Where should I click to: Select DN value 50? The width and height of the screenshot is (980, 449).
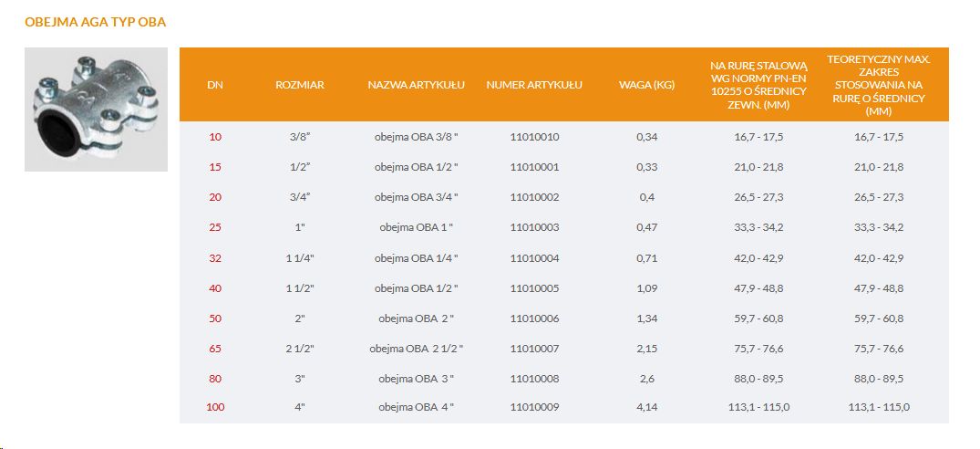tap(215, 318)
